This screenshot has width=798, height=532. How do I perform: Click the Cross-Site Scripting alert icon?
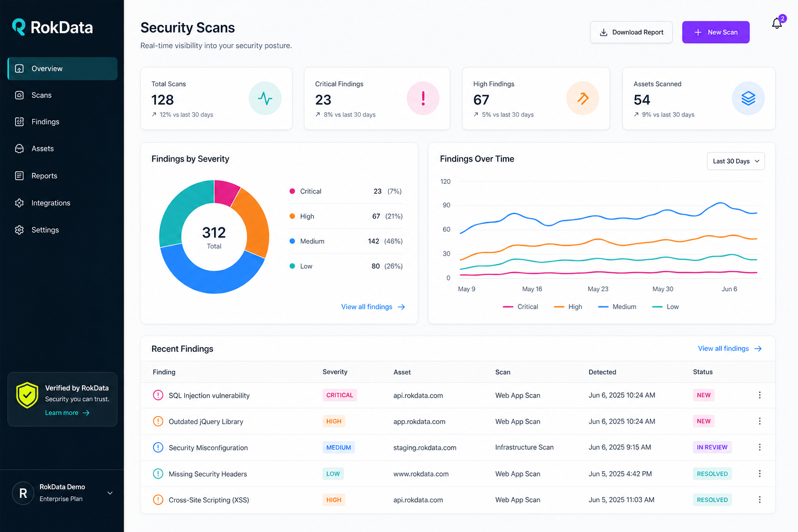(x=158, y=499)
